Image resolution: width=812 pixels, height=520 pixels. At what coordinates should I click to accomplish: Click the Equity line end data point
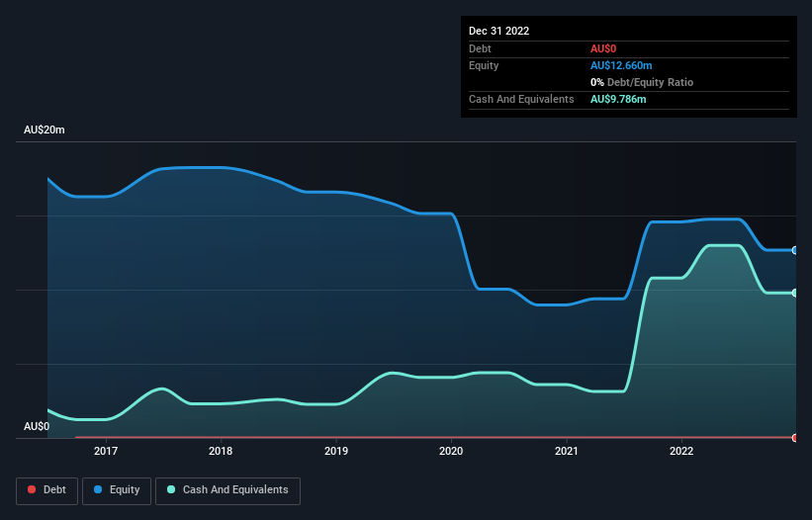(795, 250)
